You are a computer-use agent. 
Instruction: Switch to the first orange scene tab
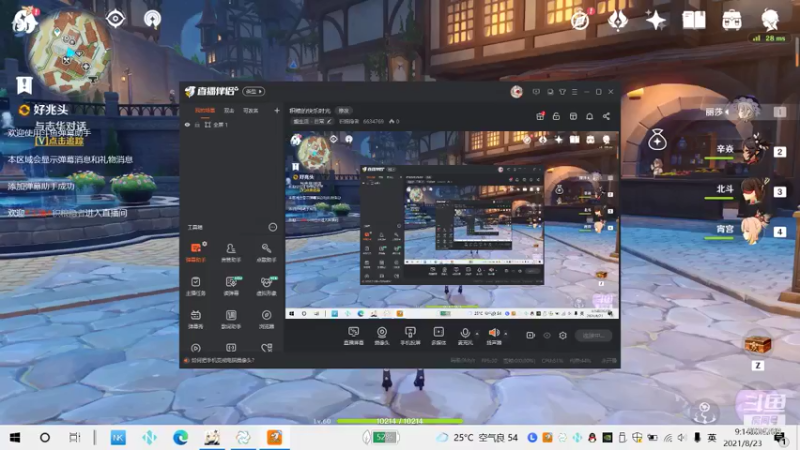coord(205,110)
